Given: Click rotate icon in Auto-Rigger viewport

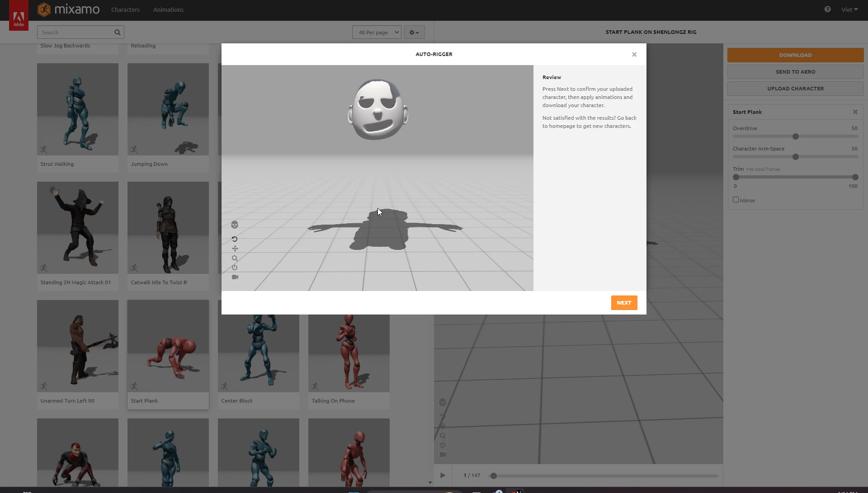Looking at the screenshot, I should click(235, 239).
